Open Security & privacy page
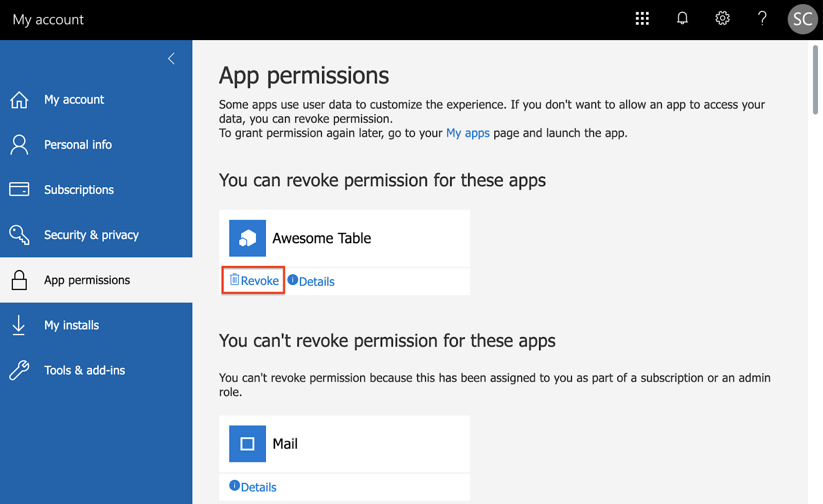 96,235
